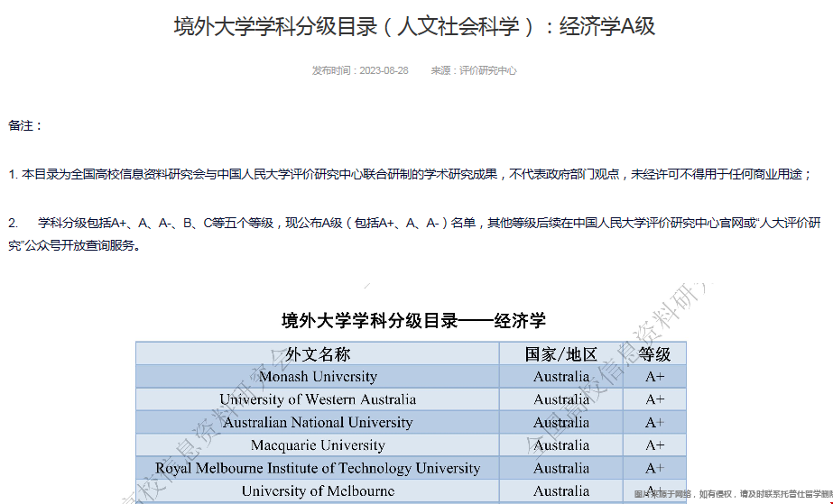
Task: Click A+ grade in Royal Melbourne Institute row
Action: point(654,468)
